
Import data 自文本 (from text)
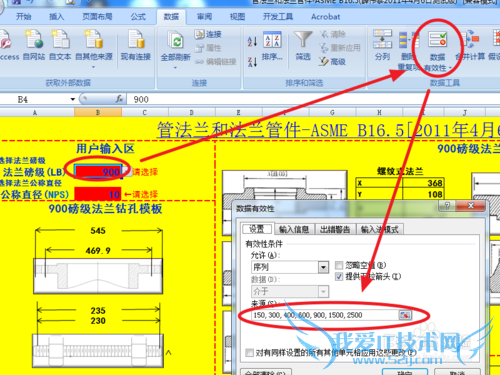60,45
